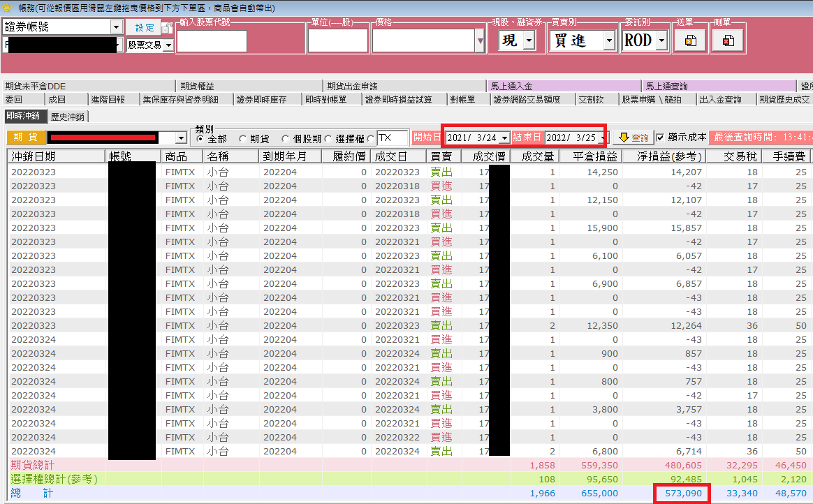The height and width of the screenshot is (504, 813).
Task: Open the 現 (現股、融資券) dropdown
Action: (529, 40)
